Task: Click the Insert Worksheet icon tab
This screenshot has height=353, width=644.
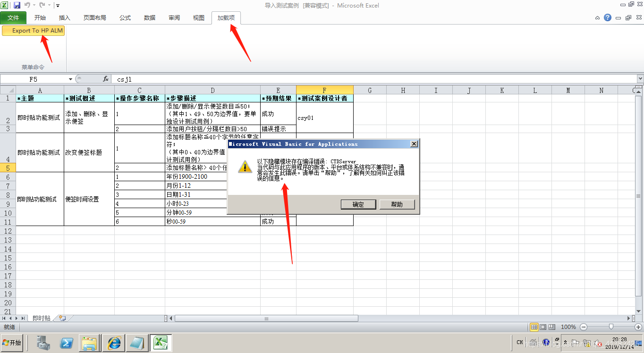Action: (x=62, y=319)
